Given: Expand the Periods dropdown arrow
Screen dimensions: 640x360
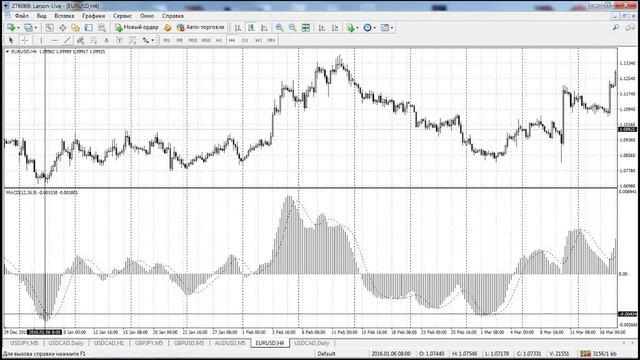Looking at the screenshot, I should click(375, 28).
